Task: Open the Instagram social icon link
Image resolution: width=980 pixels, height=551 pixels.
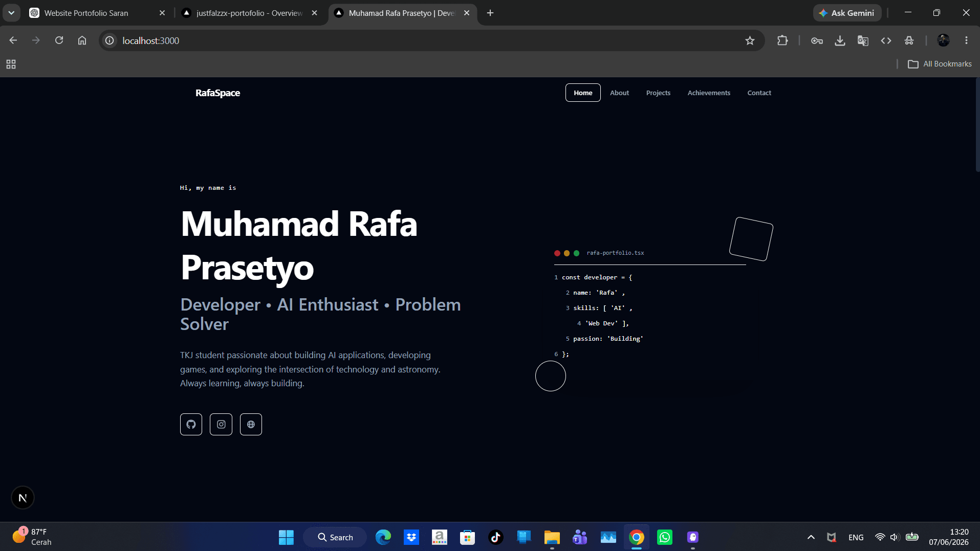Action: (221, 424)
